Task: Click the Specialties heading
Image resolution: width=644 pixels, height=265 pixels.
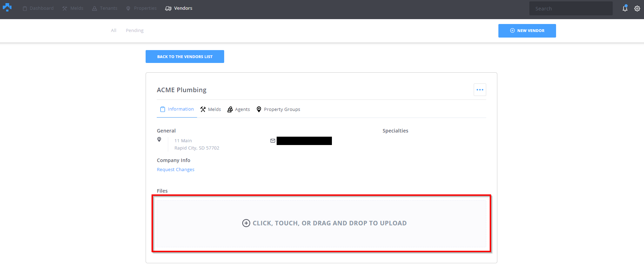Action: point(396,131)
